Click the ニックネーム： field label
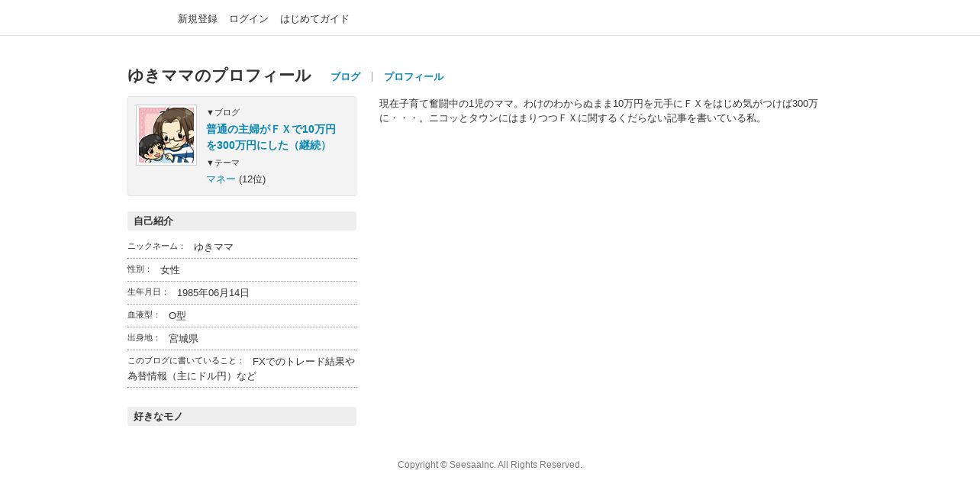980x490 pixels. tap(156, 247)
